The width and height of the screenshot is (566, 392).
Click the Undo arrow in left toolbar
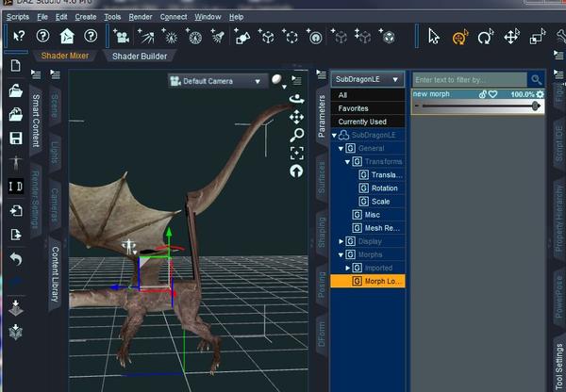[x=15, y=258]
